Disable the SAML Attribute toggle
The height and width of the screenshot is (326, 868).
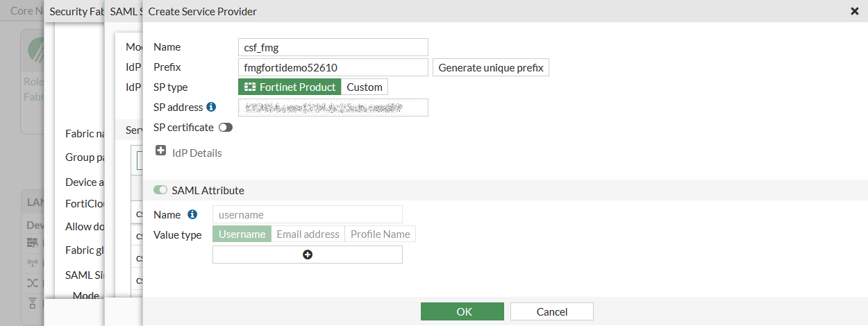click(160, 190)
